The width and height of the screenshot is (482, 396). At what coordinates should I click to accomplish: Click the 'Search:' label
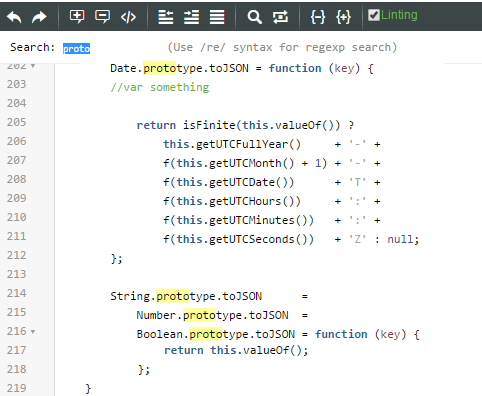pyautogui.click(x=32, y=47)
